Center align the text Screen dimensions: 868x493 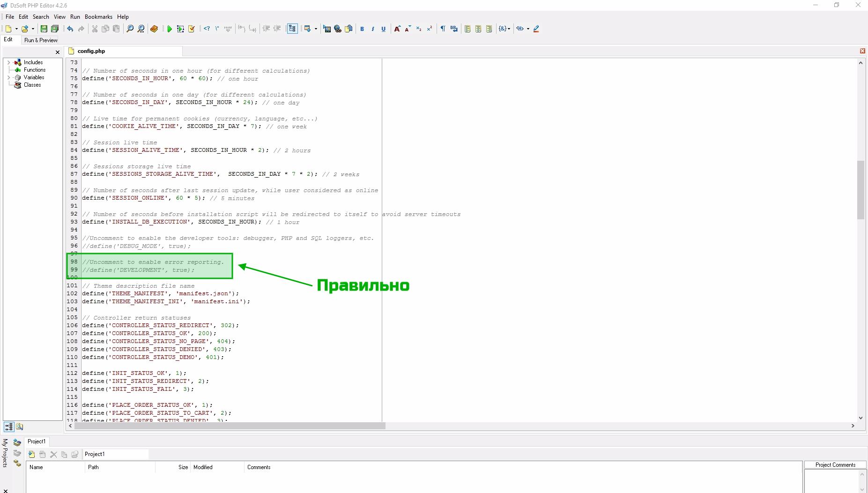tap(478, 29)
